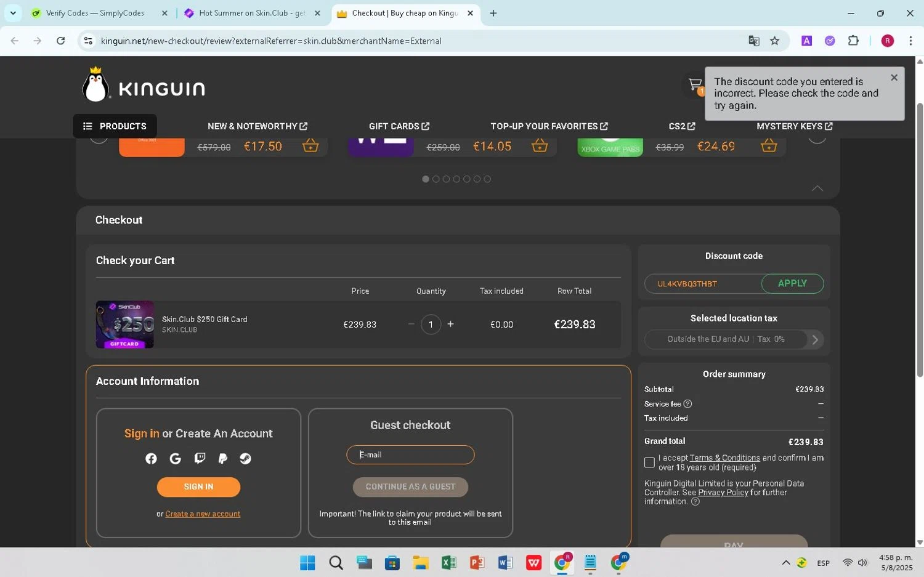924x577 pixels.
Task: Open the CS2 menu link
Action: (x=682, y=126)
